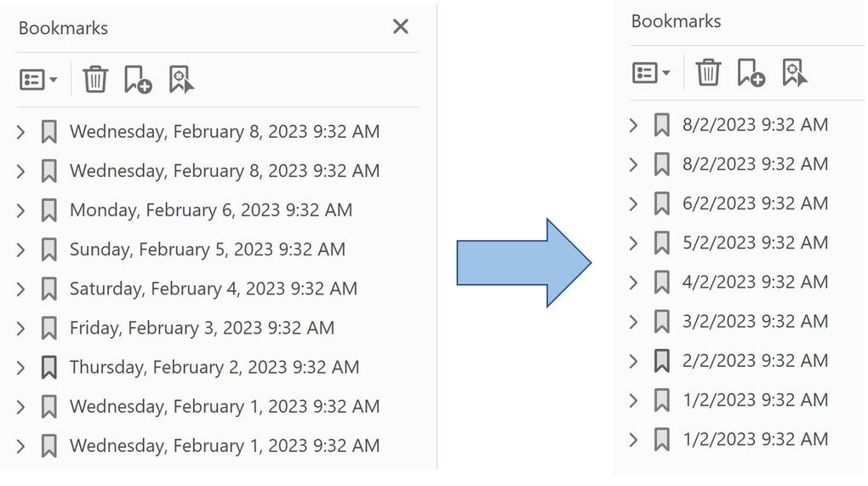The image size is (868, 486).
Task: Add new bookmark in long-date Bookmarks panel
Action: click(138, 79)
